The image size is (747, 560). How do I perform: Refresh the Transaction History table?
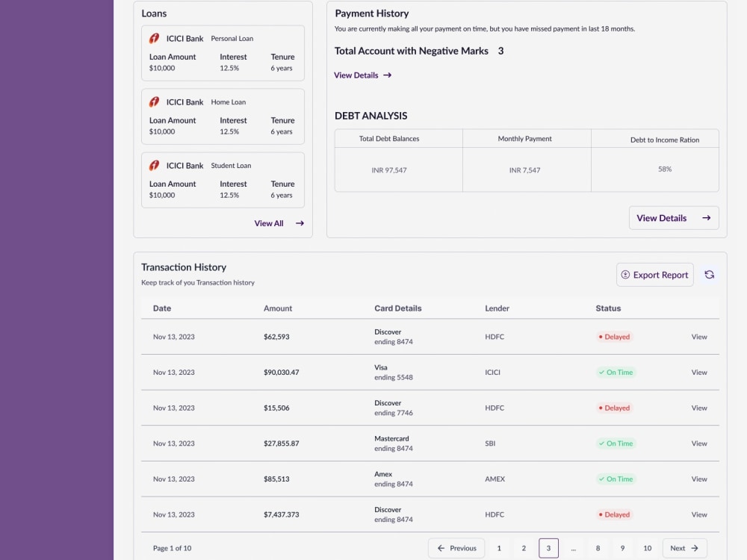click(709, 275)
